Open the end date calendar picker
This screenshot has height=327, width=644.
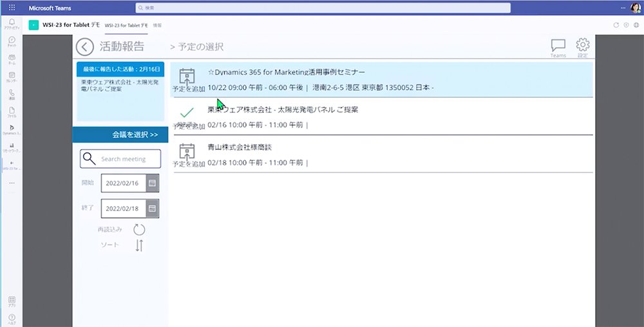[152, 209]
